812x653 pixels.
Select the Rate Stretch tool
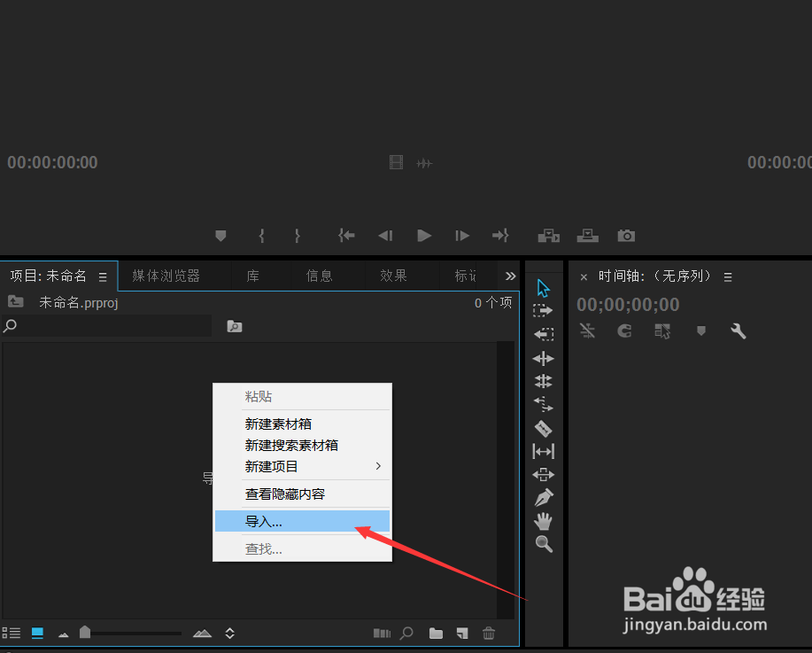[x=543, y=404]
